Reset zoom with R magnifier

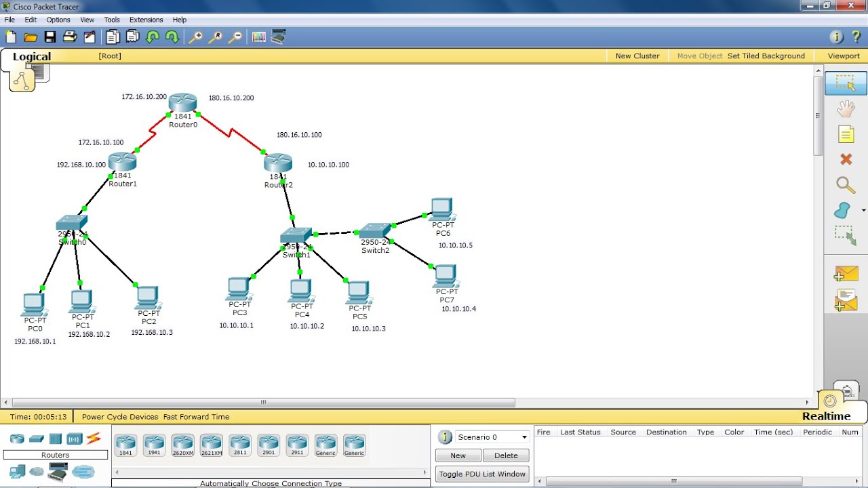[x=215, y=37]
